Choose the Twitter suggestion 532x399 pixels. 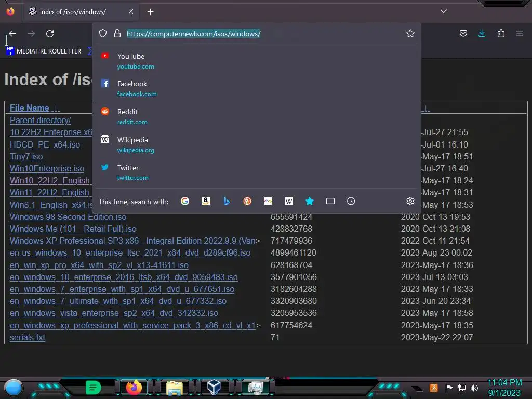(257, 172)
